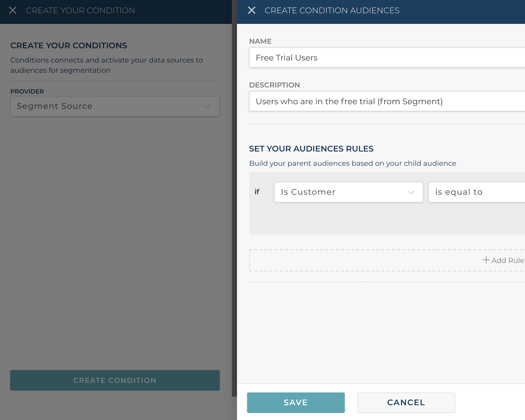This screenshot has height=420, width=525.
Task: Select the Provider label
Action: 27,91
